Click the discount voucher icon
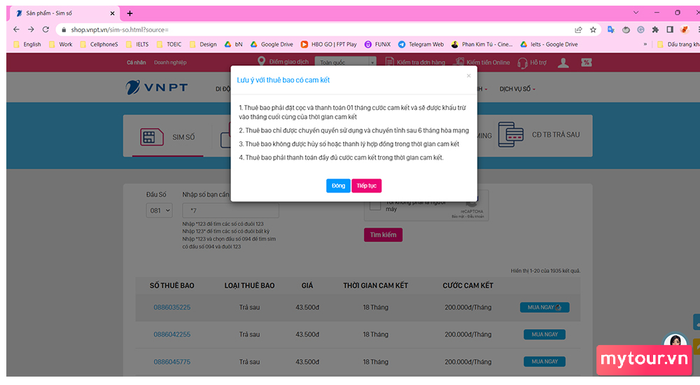This screenshot has width=700, height=385. [x=587, y=63]
